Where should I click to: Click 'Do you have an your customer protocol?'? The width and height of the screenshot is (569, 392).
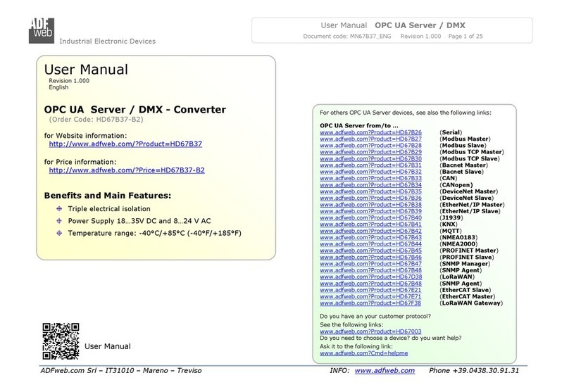(x=375, y=316)
